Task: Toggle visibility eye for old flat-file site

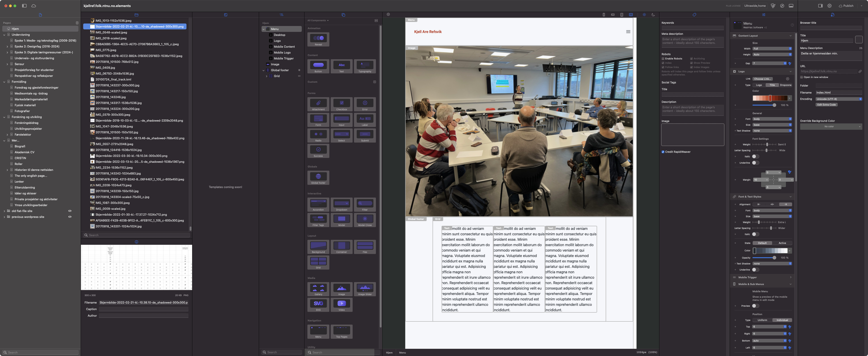Action: [70, 211]
